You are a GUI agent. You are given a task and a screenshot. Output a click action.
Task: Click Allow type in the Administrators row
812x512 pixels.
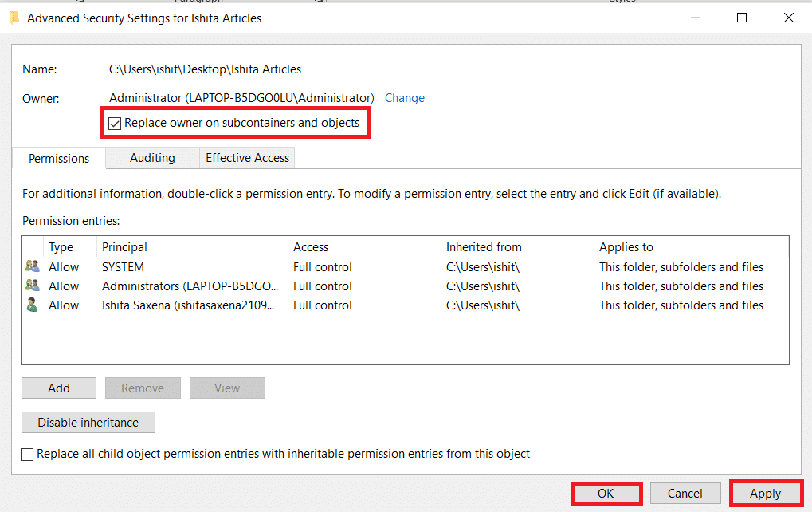[64, 286]
